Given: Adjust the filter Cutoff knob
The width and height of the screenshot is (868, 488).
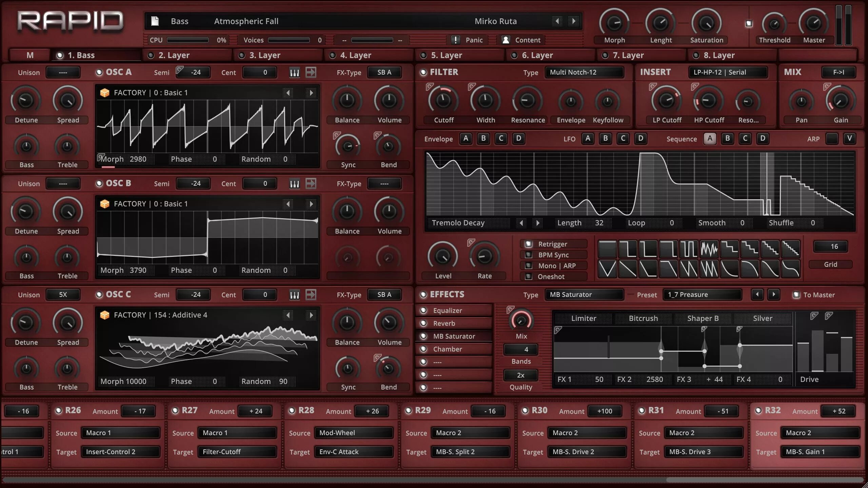Looking at the screenshot, I should pyautogui.click(x=443, y=100).
